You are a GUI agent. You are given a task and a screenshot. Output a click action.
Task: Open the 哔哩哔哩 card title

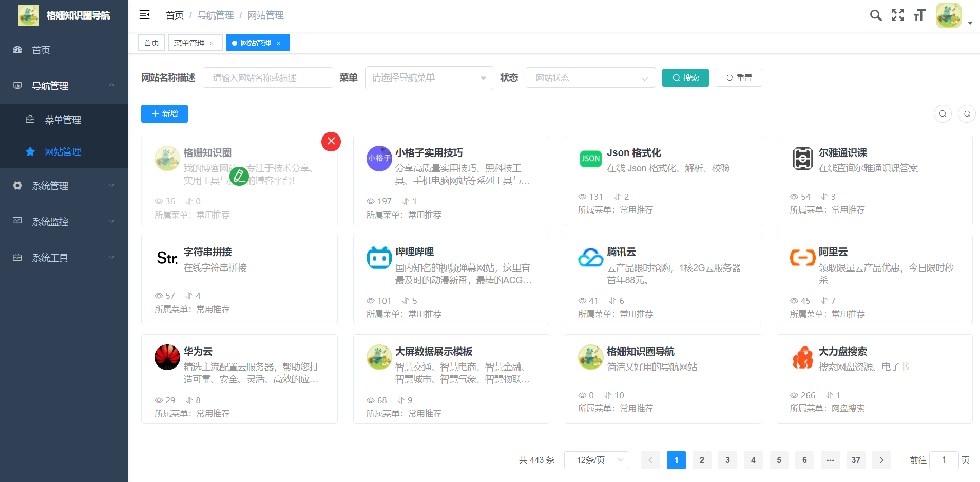click(415, 252)
